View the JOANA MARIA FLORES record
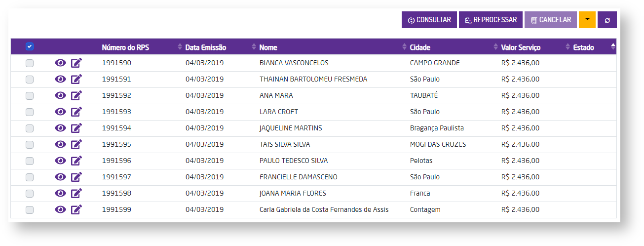Image resolution: width=644 pixels, height=246 pixels. (x=60, y=193)
